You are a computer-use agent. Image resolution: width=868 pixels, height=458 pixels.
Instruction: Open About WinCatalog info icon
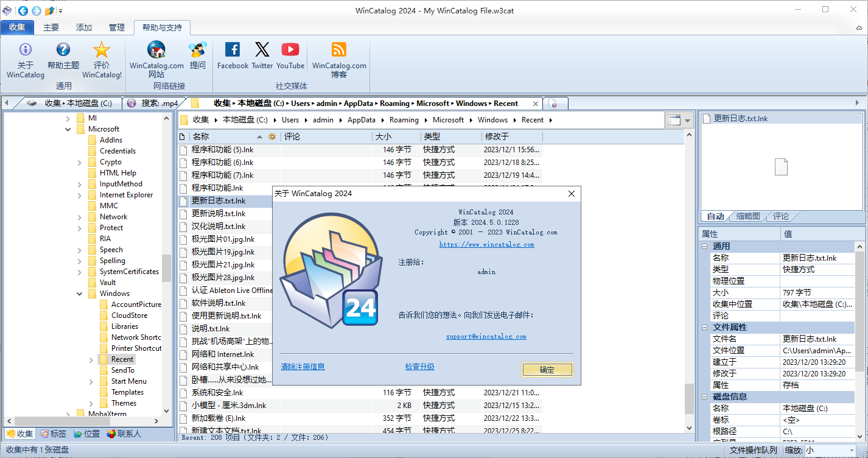tap(26, 50)
